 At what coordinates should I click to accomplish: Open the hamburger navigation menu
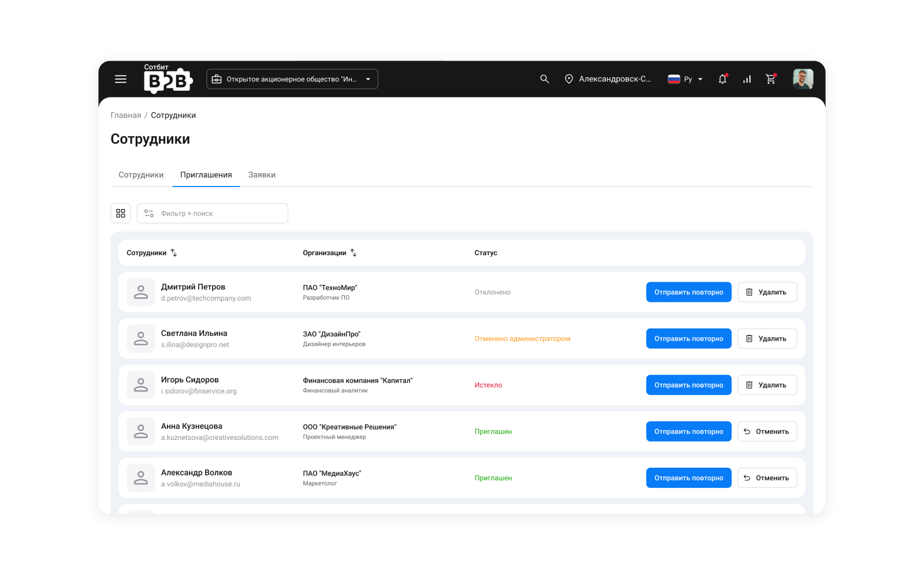click(x=121, y=79)
